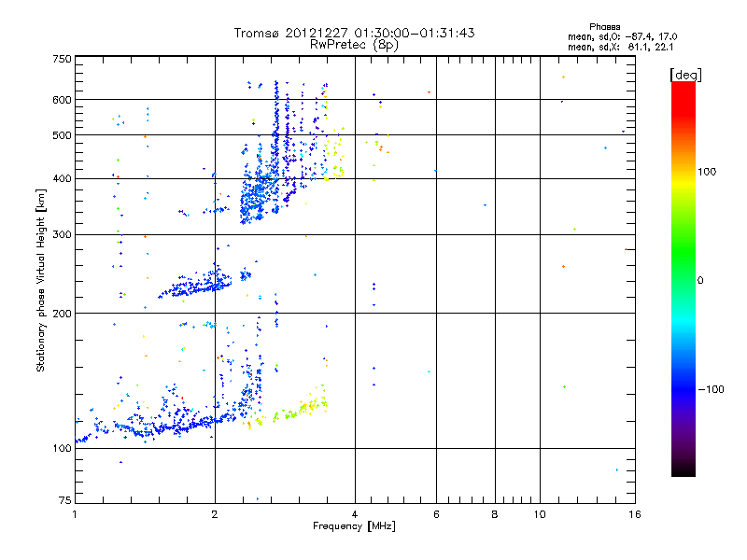Viewport: 747px width, 560px height.
Task: Click the '[deg]' colorbar unit label
Action: 685,75
